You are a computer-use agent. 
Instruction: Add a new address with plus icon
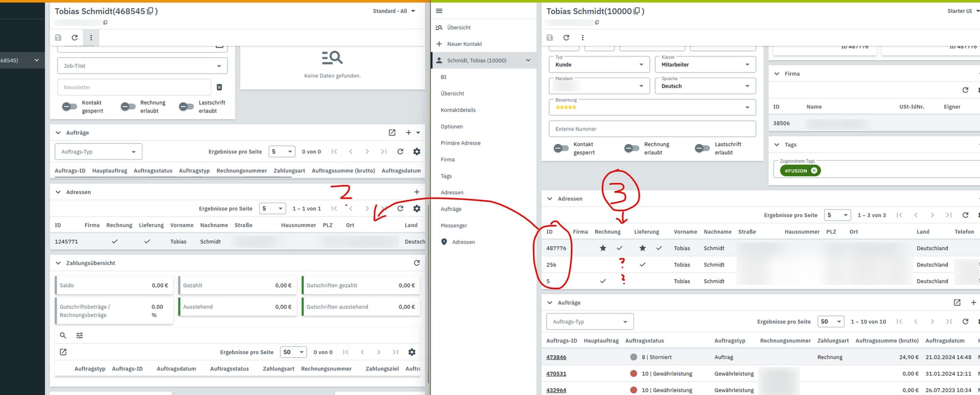pyautogui.click(x=416, y=192)
